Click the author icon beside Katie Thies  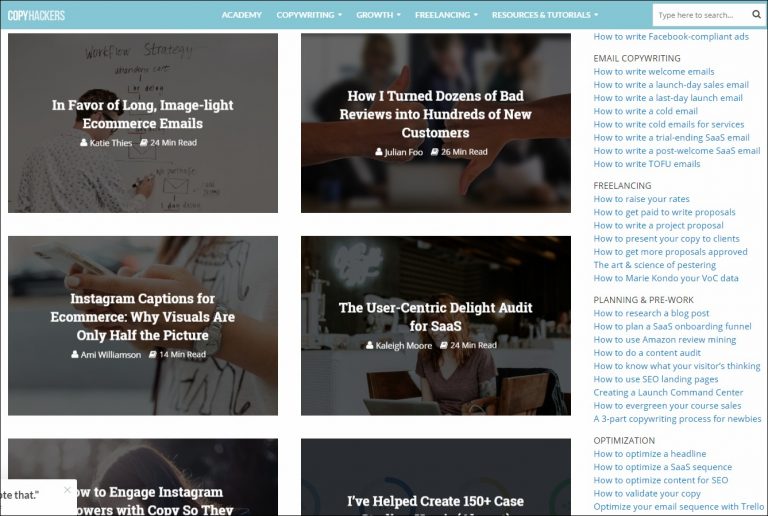(x=85, y=143)
